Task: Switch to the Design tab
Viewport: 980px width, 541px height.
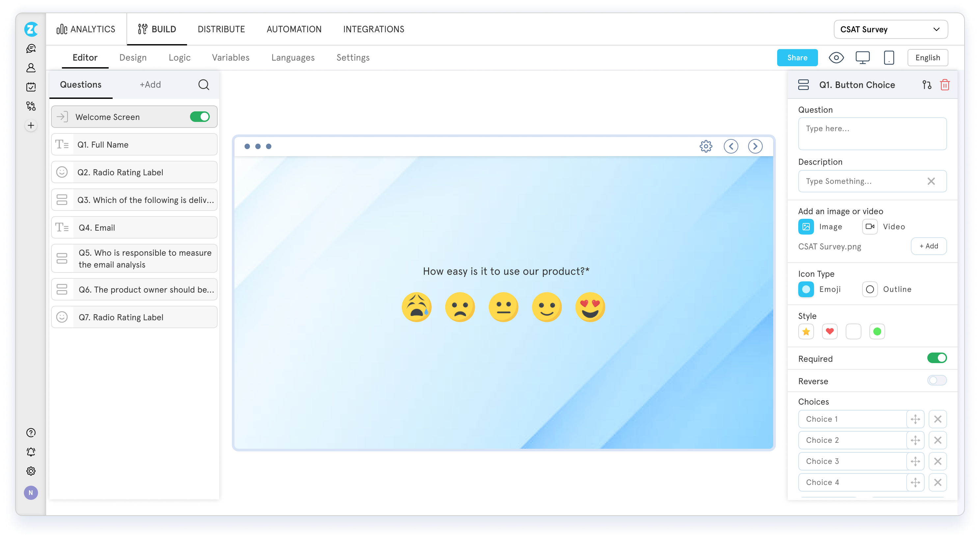Action: 132,57
